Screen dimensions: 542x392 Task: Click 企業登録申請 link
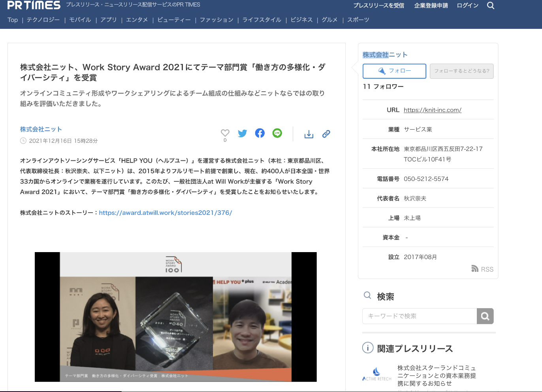(431, 6)
